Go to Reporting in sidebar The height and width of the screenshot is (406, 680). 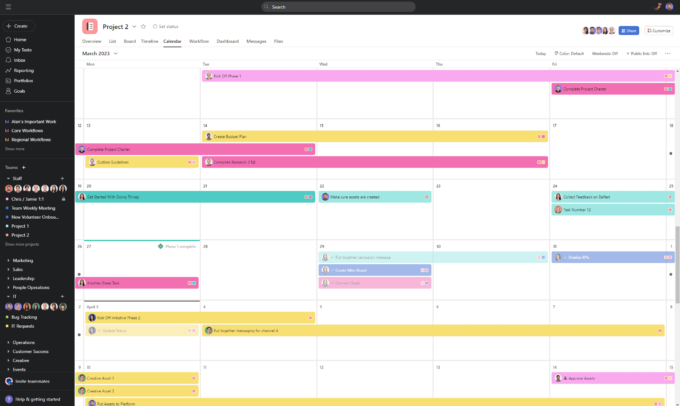(x=23, y=71)
